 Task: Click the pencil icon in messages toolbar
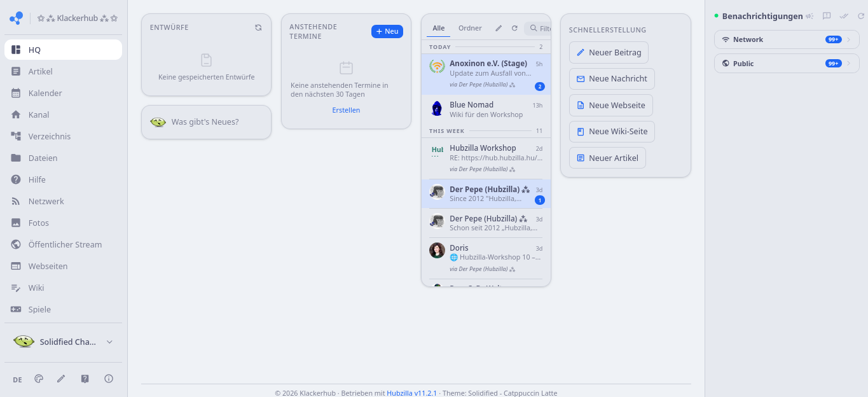pyautogui.click(x=499, y=28)
